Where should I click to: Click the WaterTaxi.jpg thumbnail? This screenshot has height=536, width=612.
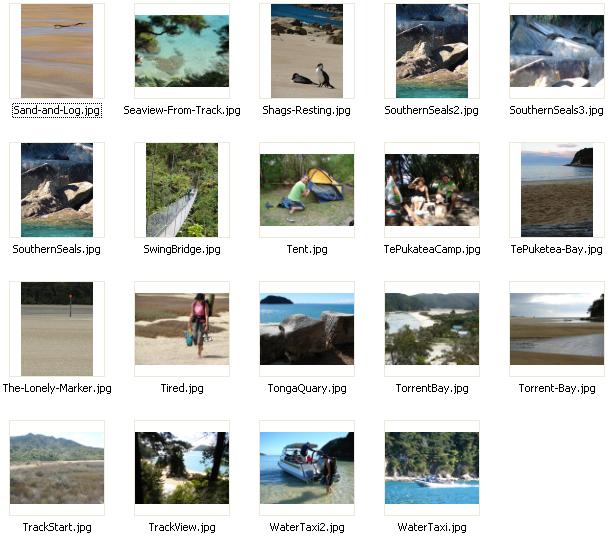click(x=432, y=468)
